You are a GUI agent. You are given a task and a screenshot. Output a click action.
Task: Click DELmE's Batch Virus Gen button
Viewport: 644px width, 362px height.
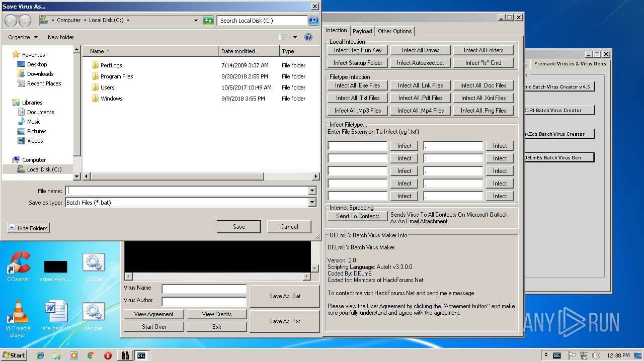tap(559, 158)
